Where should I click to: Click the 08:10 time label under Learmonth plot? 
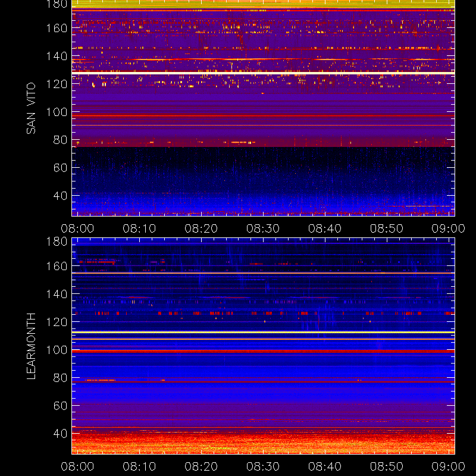pyautogui.click(x=139, y=466)
